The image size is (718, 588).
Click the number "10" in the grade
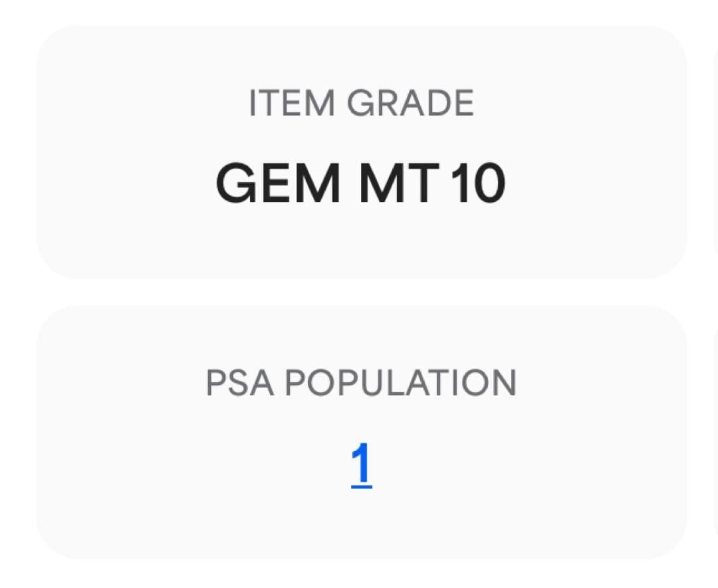coord(477,183)
